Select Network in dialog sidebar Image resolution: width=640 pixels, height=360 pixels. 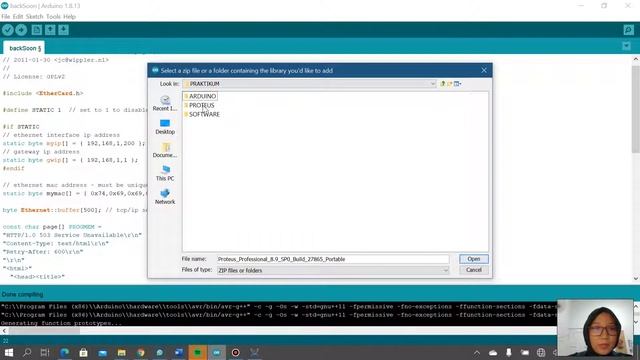pos(165,196)
